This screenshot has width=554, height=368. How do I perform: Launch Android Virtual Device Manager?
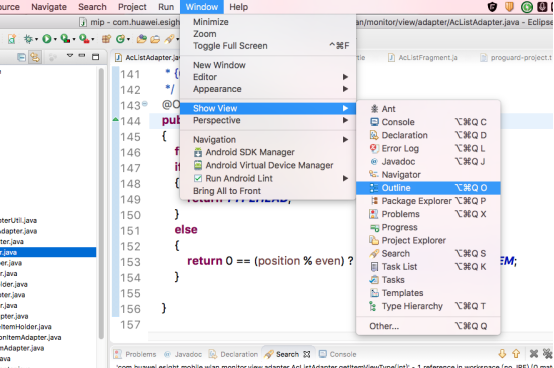(268, 165)
